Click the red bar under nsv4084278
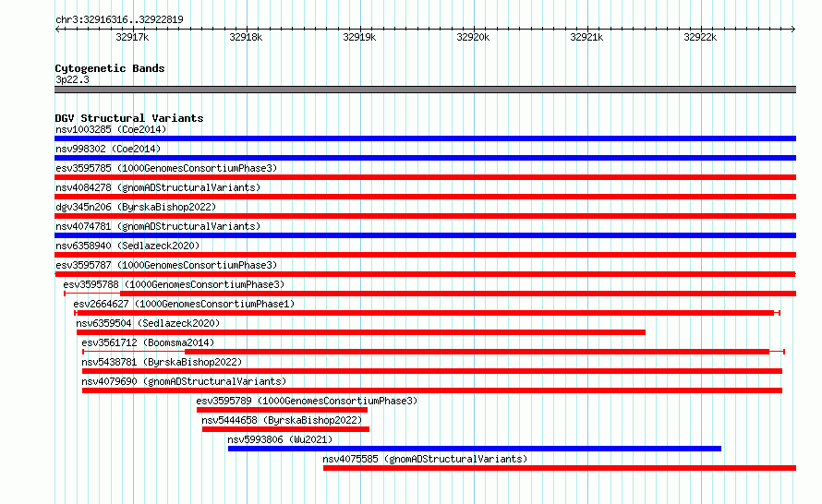 (x=425, y=197)
